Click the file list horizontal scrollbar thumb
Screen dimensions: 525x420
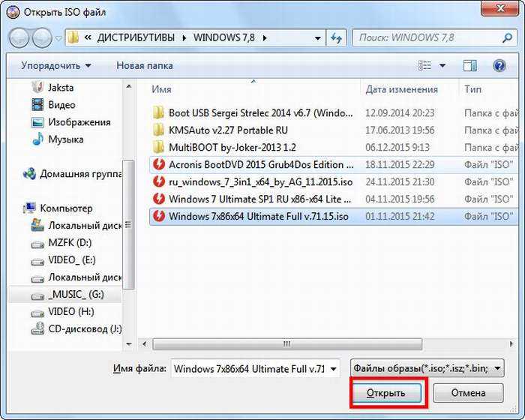pos(287,344)
